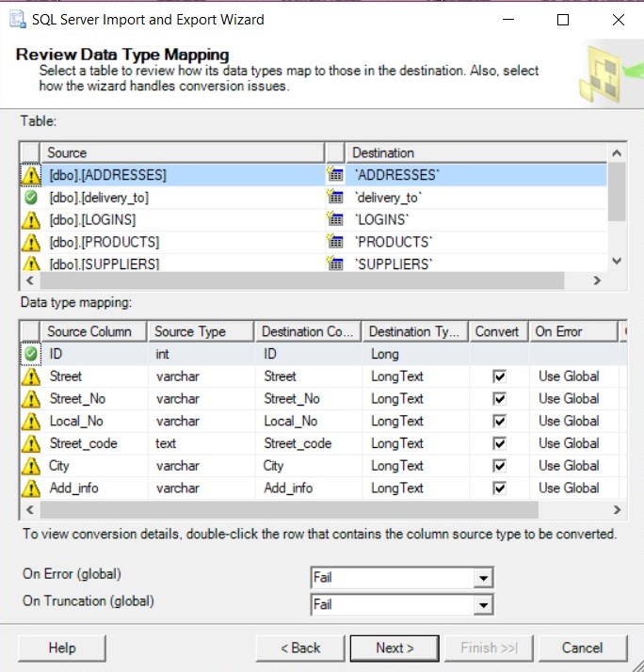Open On Error Use Global dropdown for Add_info
Screen dimensions: 644x672
[x=573, y=488]
